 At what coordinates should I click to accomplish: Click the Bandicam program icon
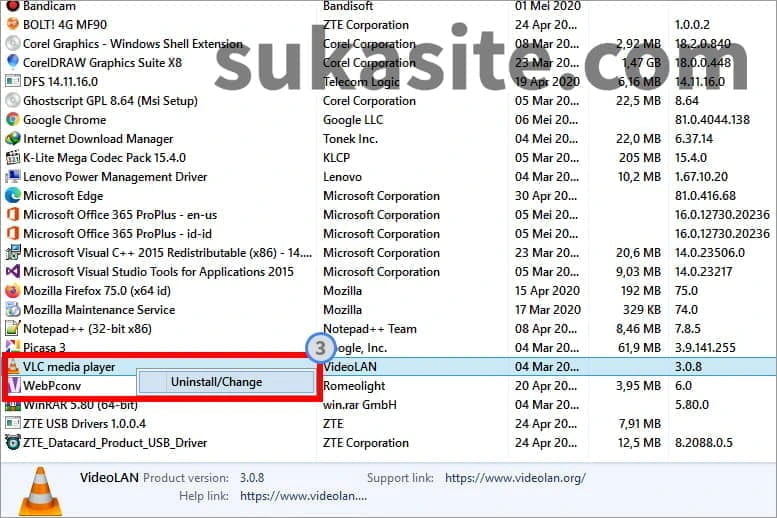(12, 6)
